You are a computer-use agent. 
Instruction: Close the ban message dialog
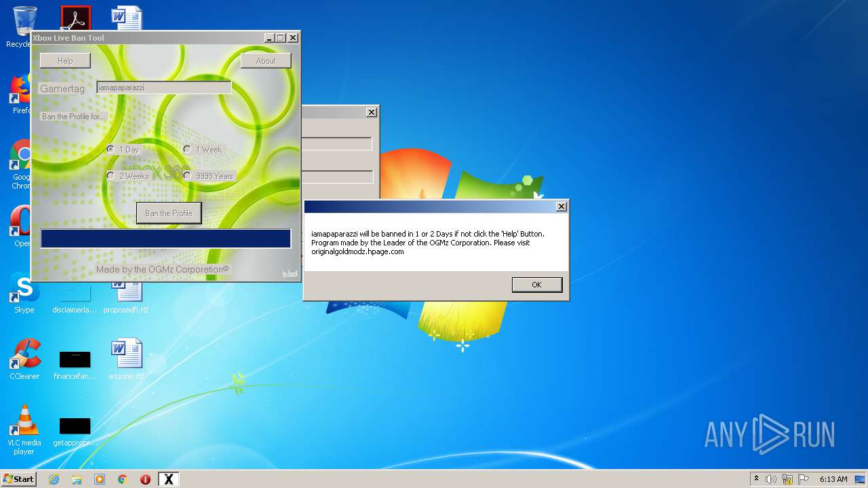click(561, 206)
